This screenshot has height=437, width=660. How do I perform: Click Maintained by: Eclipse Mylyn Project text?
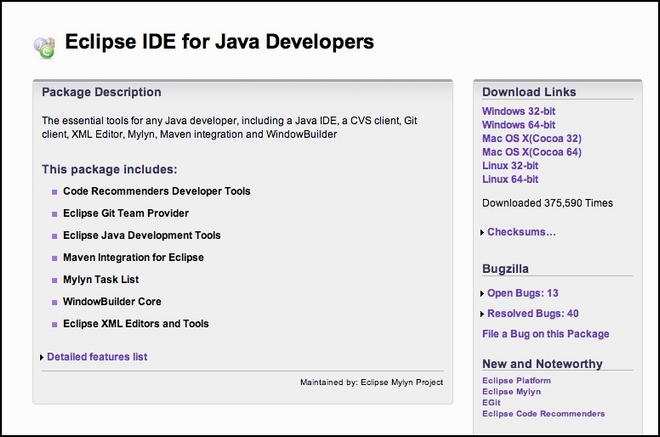coord(371,382)
